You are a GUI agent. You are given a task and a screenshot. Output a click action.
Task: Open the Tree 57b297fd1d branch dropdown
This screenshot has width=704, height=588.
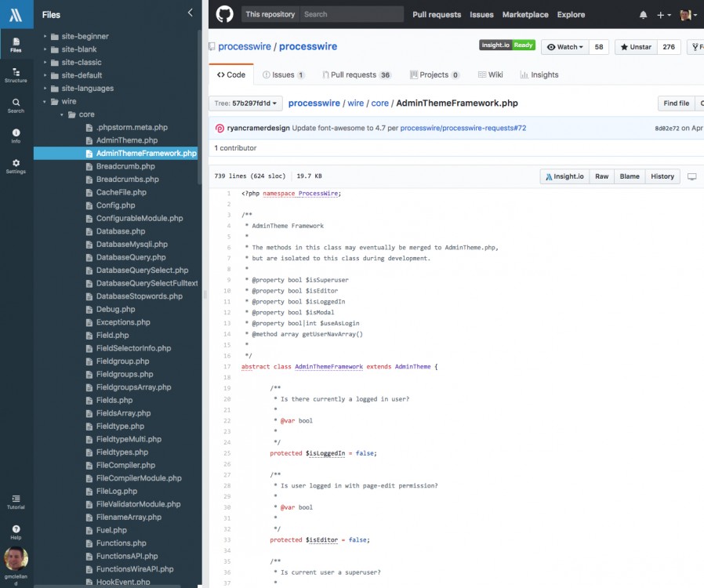[x=245, y=103]
